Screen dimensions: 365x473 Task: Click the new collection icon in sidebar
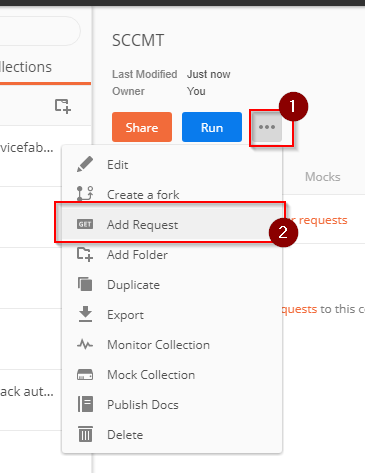pos(63,106)
